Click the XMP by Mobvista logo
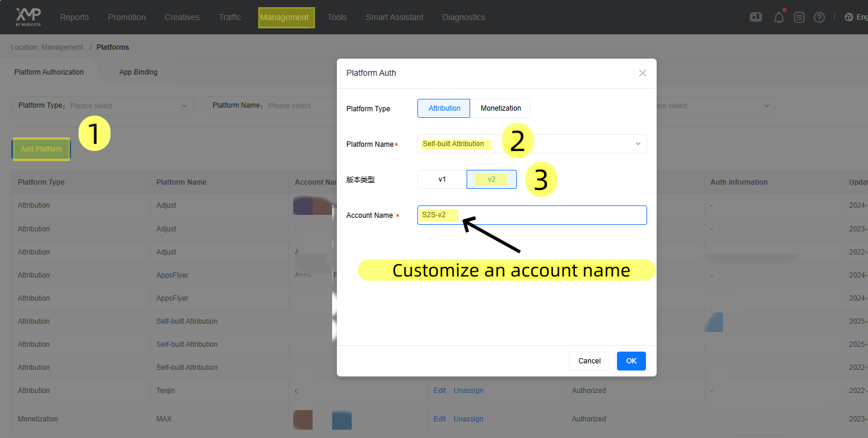The image size is (868, 438). coord(27,17)
